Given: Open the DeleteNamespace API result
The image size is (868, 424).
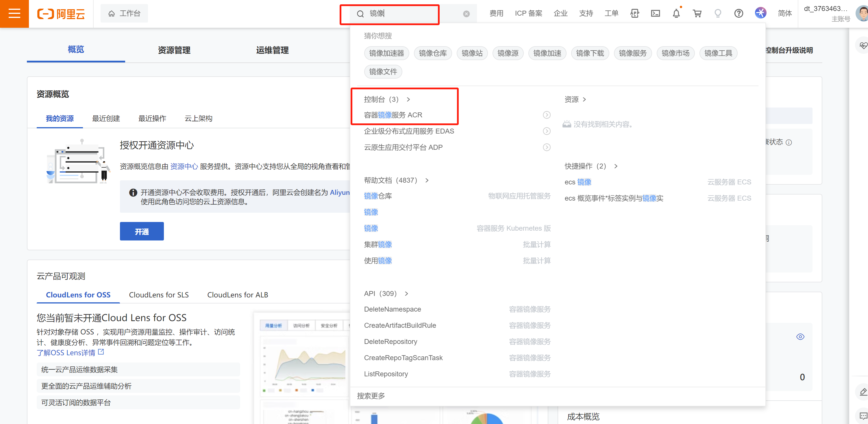Looking at the screenshot, I should 393,310.
